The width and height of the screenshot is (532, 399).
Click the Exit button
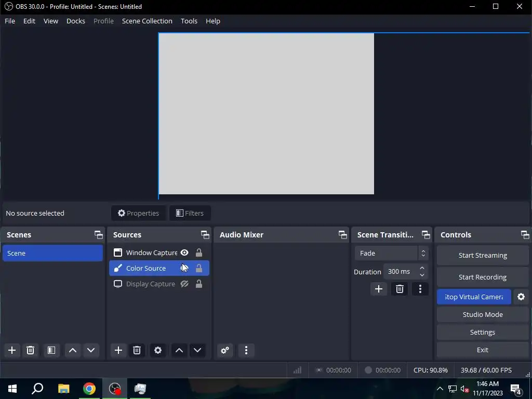[483, 350]
